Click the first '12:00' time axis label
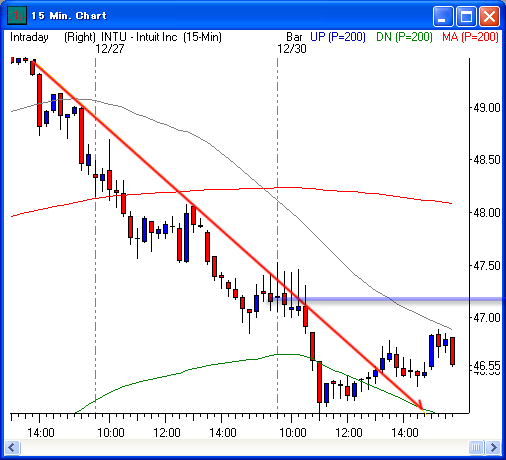Image resolution: width=506 pixels, height=460 pixels. pyautogui.click(x=167, y=433)
